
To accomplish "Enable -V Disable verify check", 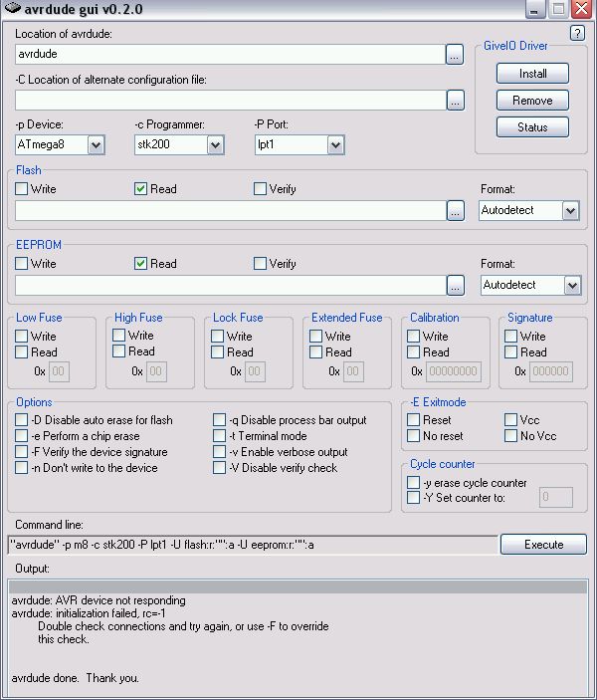I will click(x=219, y=467).
